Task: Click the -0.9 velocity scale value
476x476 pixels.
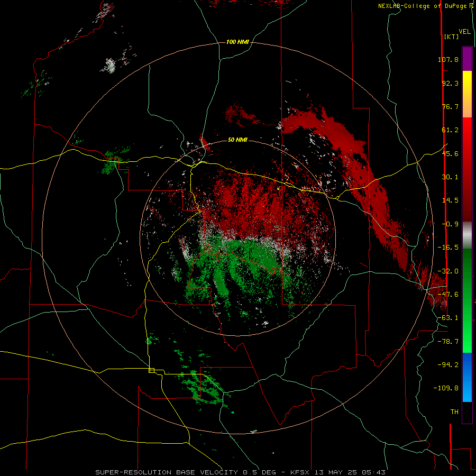Action: coord(450,224)
